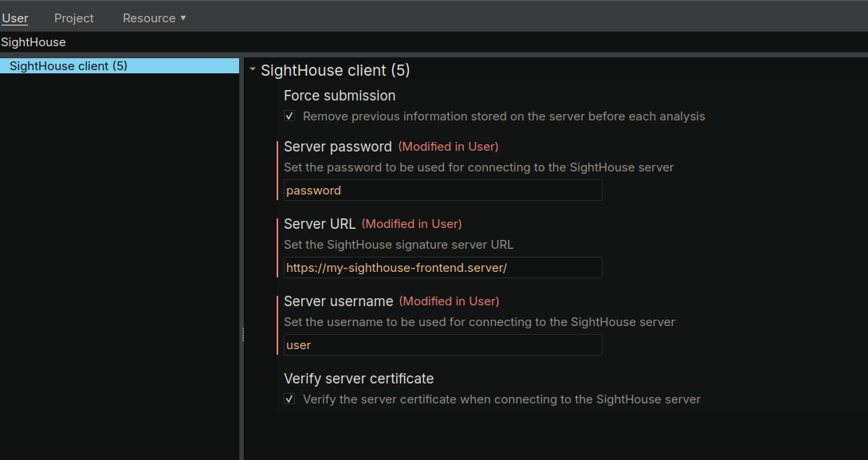This screenshot has width=868, height=460.
Task: Click the Server URL section heading
Action: [x=320, y=224]
